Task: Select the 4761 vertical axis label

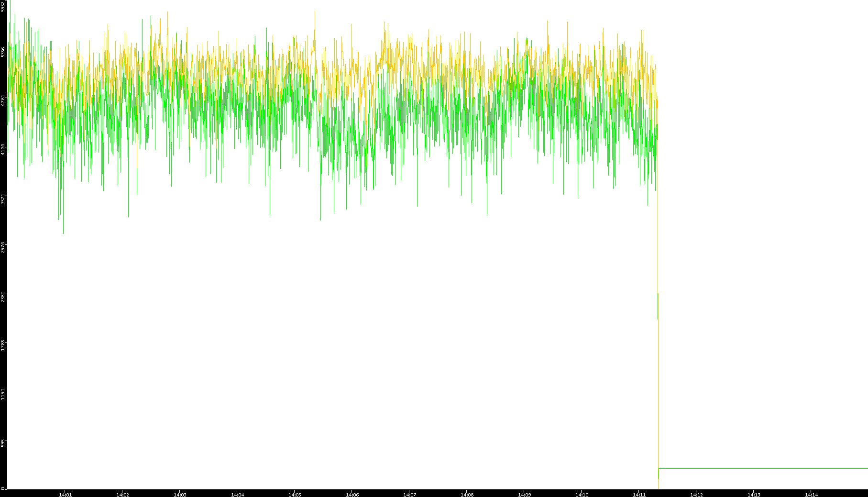Action: tap(3, 100)
